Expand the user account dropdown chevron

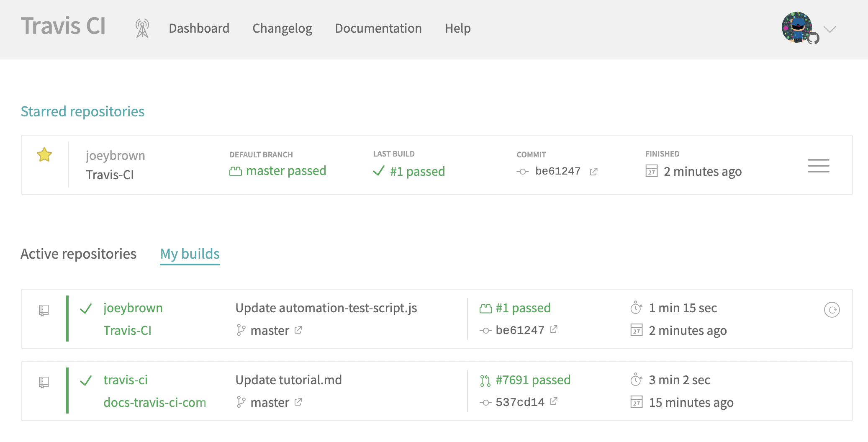(829, 29)
